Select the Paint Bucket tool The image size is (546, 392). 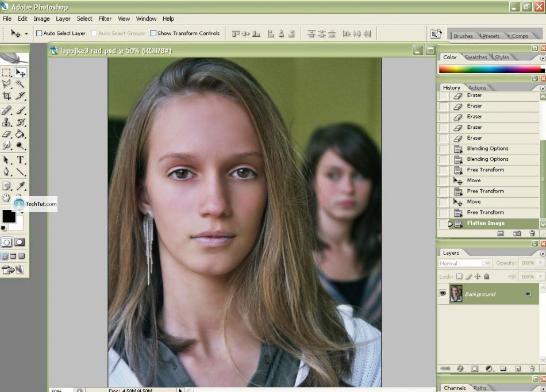tap(21, 134)
